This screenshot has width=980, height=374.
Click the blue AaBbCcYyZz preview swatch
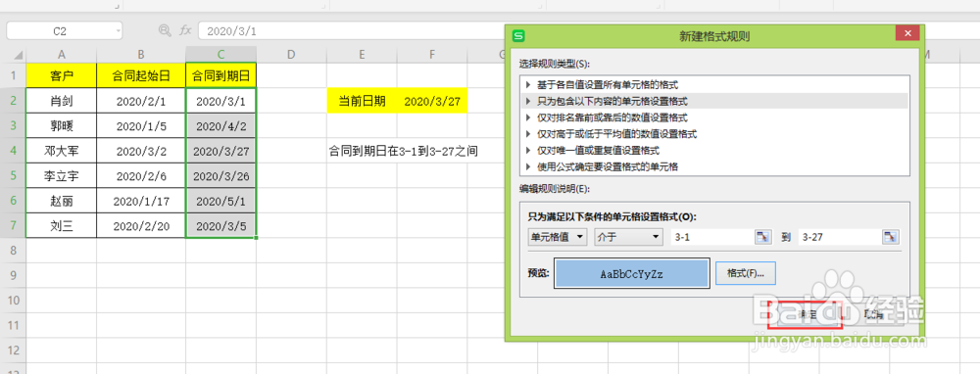(x=632, y=273)
